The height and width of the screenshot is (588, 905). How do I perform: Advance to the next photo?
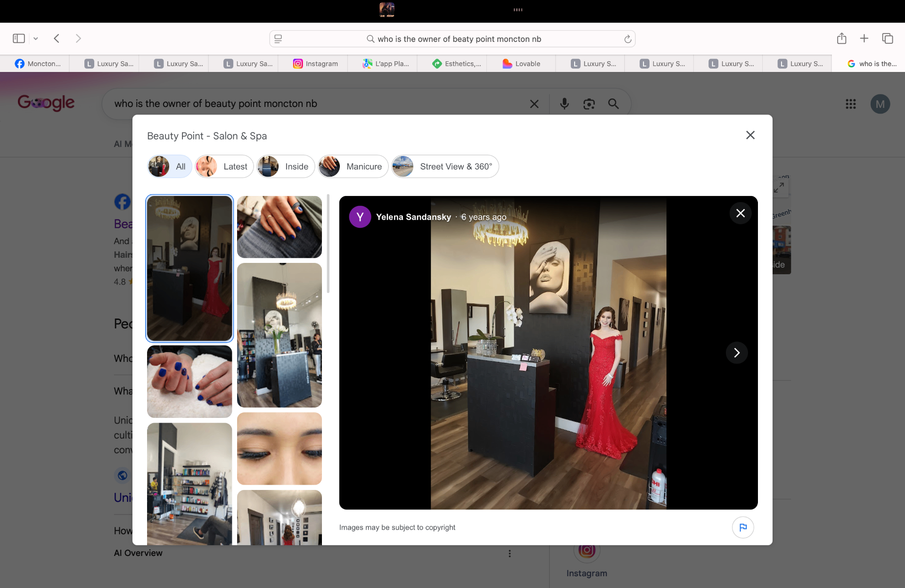(x=737, y=353)
